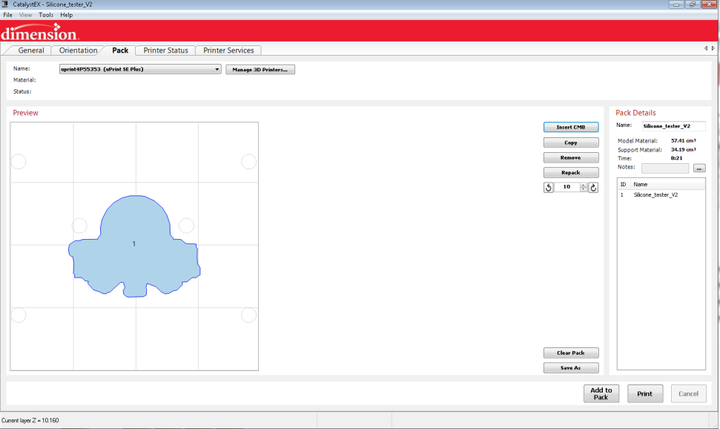Click rotation angle stepper arrows

583,187
